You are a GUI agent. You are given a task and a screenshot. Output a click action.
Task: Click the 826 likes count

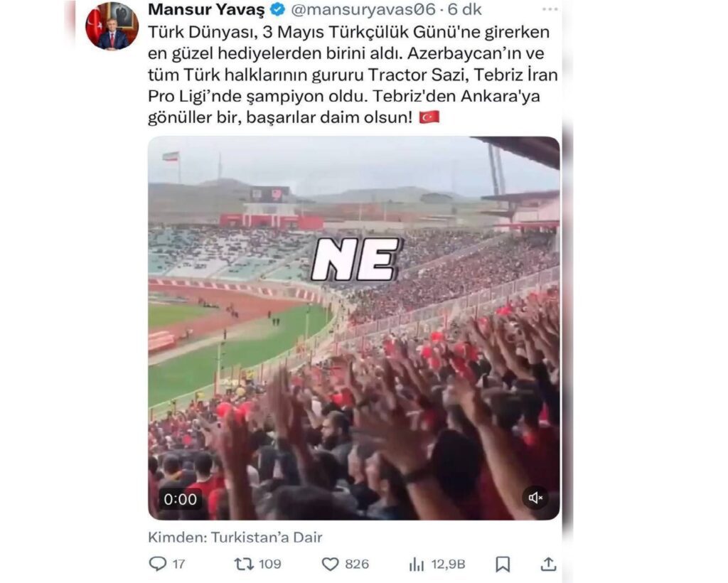[x=357, y=564]
